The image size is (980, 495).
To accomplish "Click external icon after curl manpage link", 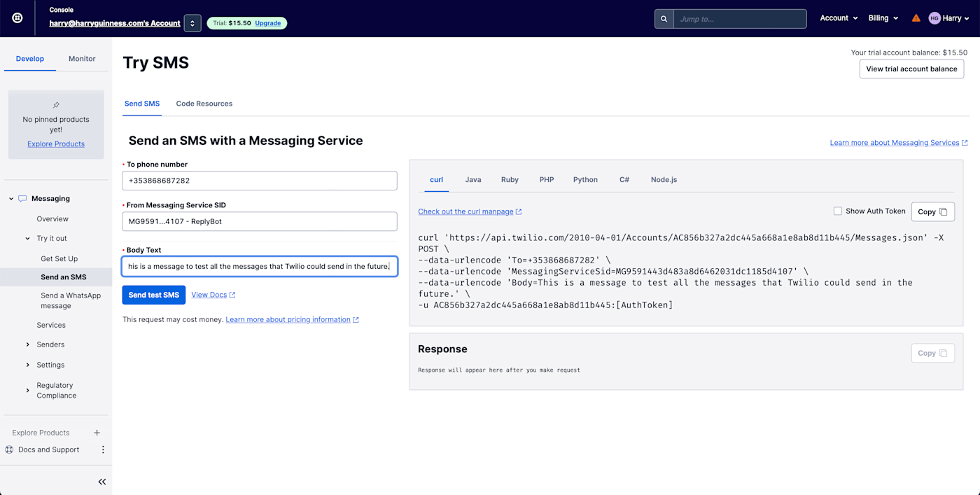I will pos(519,211).
